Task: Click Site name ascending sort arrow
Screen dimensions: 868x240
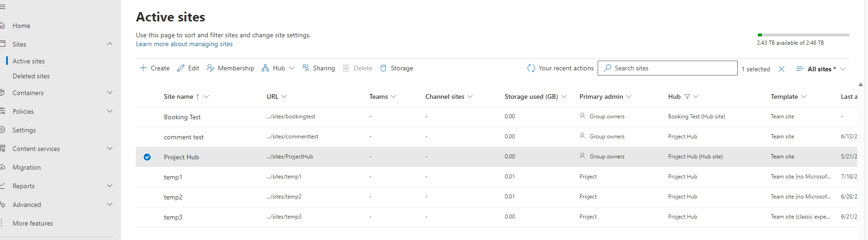Action: click(x=198, y=96)
